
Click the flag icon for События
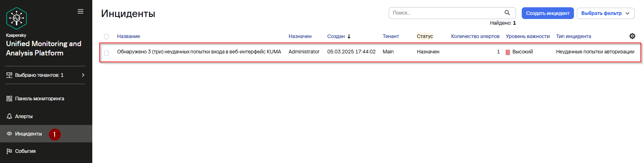pyautogui.click(x=9, y=151)
